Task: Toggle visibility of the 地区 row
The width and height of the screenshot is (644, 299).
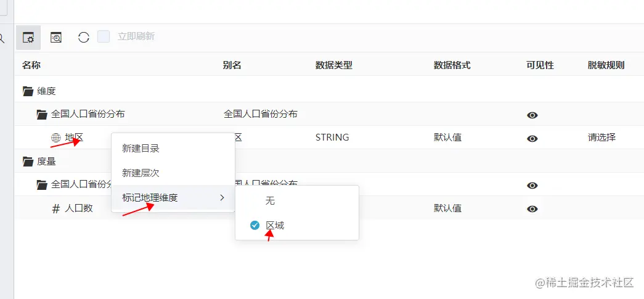Action: tap(532, 139)
